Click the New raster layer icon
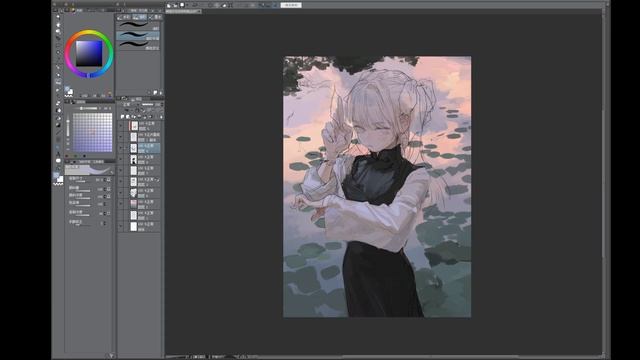The height and width of the screenshot is (360, 640). 122,117
